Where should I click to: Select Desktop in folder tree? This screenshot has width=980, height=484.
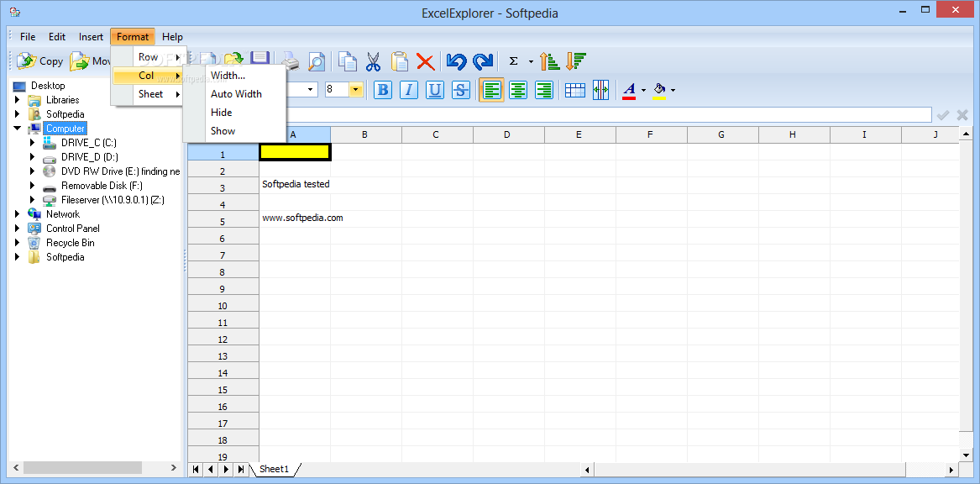48,86
